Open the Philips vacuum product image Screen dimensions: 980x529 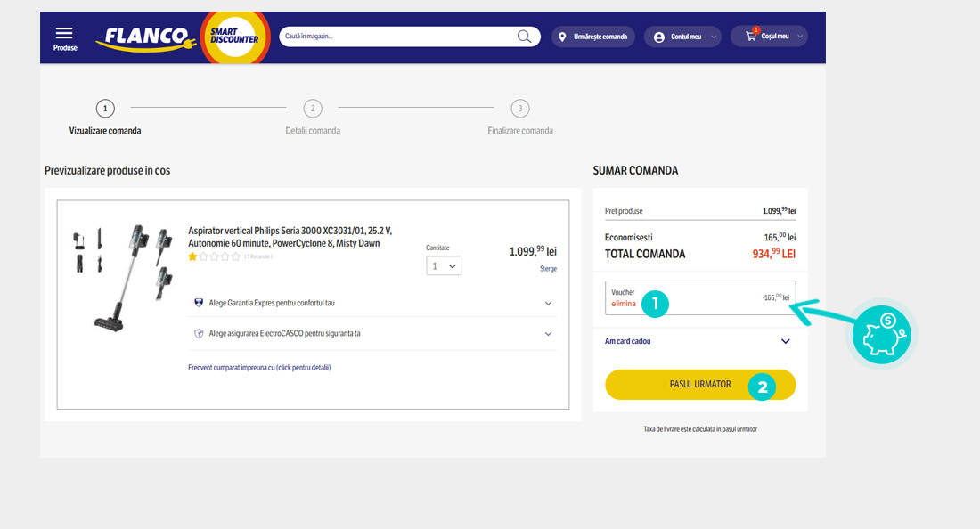[123, 277]
